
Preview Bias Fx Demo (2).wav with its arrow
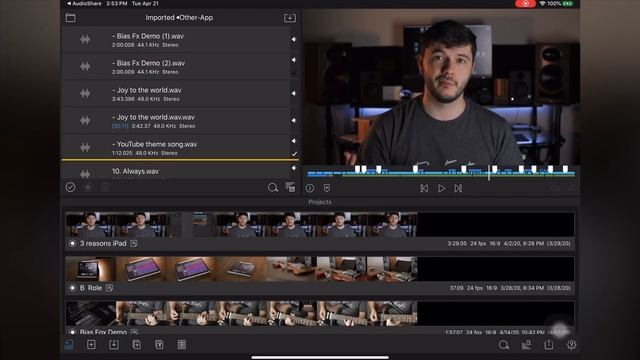click(x=293, y=60)
